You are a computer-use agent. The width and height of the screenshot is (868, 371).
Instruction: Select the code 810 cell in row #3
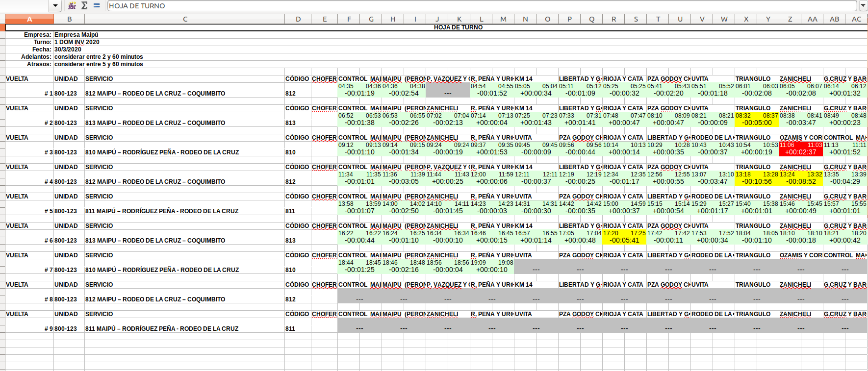coord(297,152)
